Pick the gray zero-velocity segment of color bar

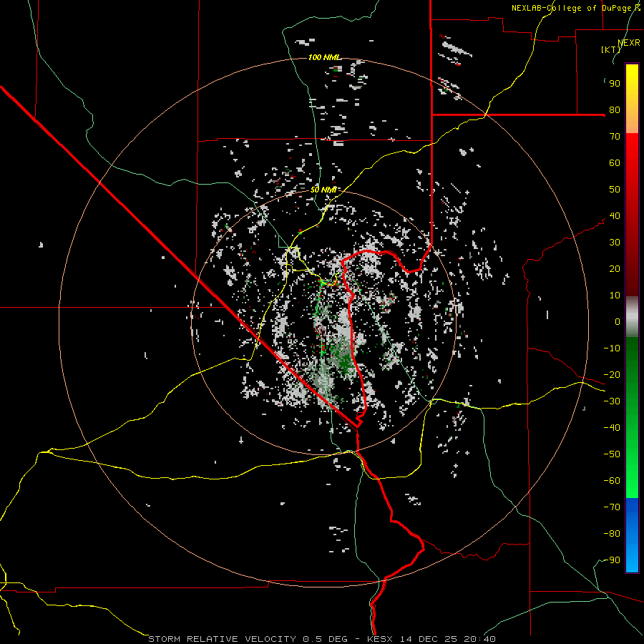click(x=632, y=317)
